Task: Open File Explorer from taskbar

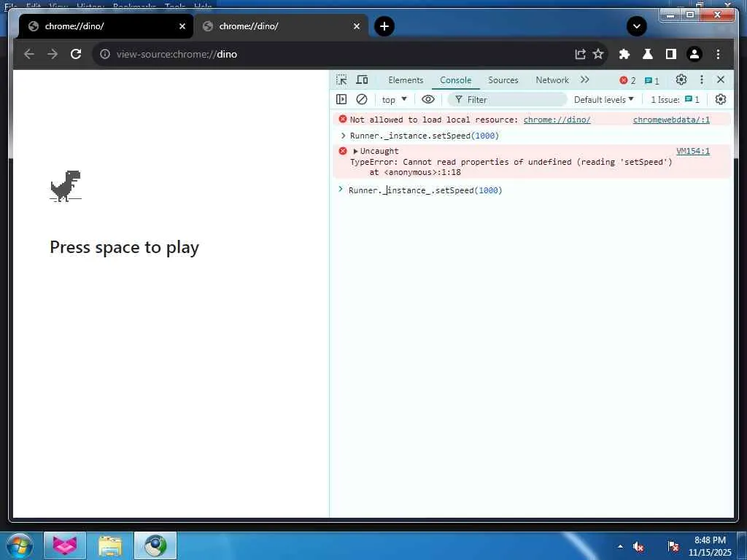Action: pyautogui.click(x=110, y=545)
